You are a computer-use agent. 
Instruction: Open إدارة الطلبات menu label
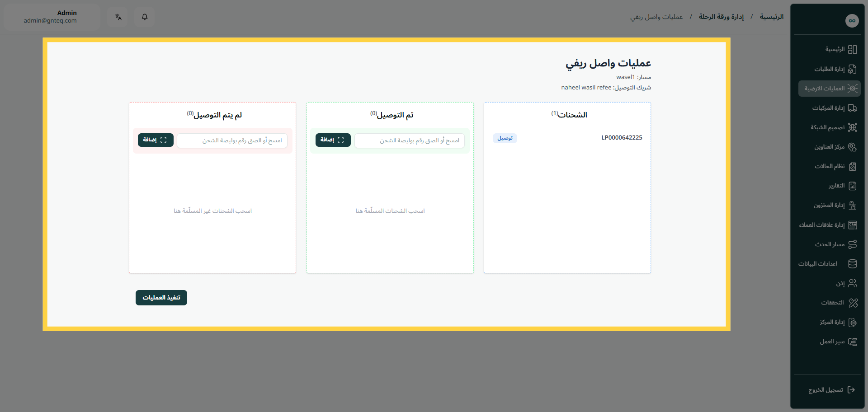[830, 69]
